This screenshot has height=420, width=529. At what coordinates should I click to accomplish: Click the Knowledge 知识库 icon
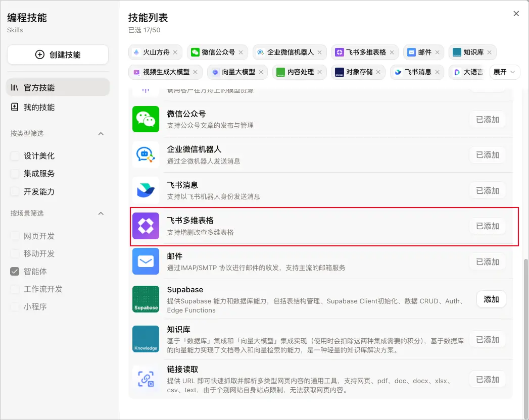pyautogui.click(x=146, y=339)
